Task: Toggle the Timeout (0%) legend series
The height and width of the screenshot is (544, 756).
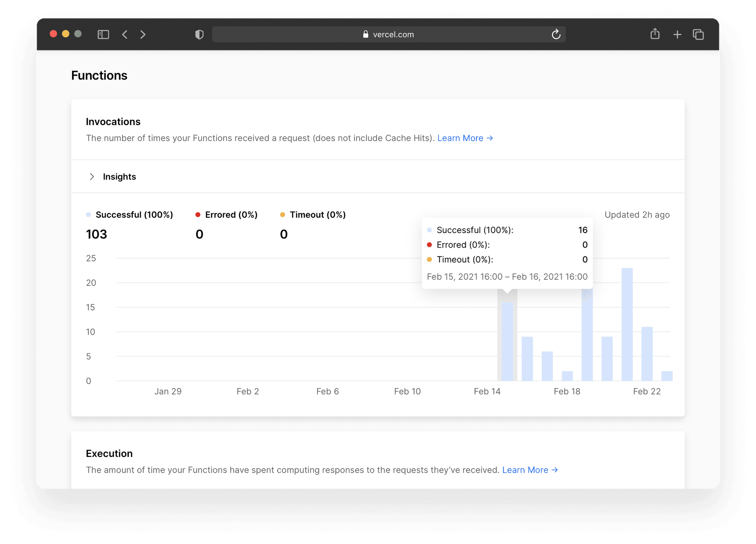Action: pos(313,215)
